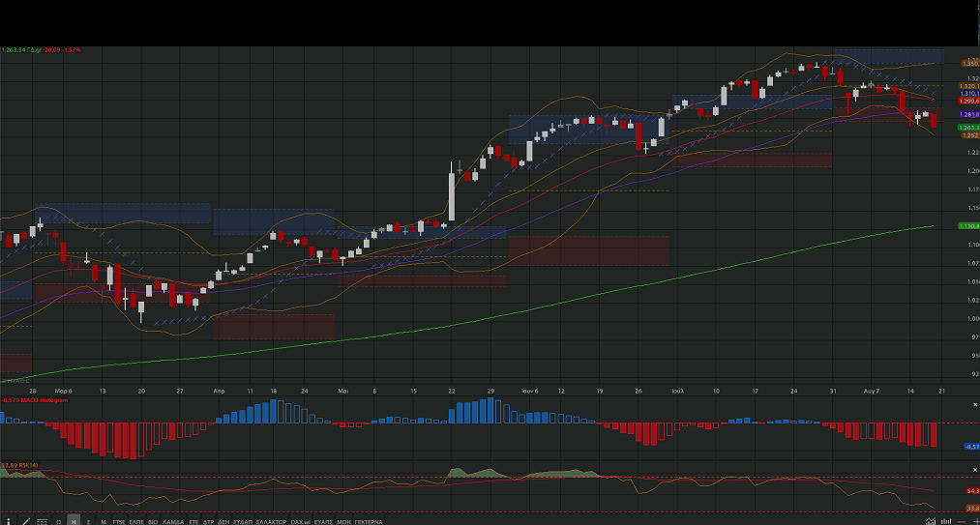Image resolution: width=980 pixels, height=525 pixels.
Task: Click the orange 1.350 upper band tag
Action: [969, 63]
